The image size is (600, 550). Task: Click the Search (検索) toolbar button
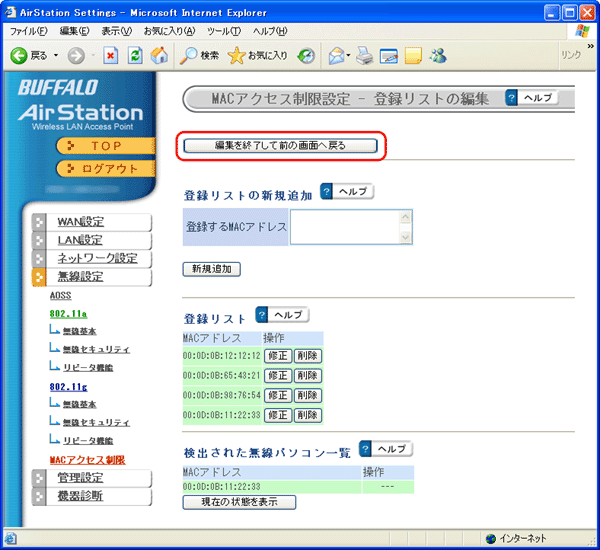pyautogui.click(x=200, y=56)
